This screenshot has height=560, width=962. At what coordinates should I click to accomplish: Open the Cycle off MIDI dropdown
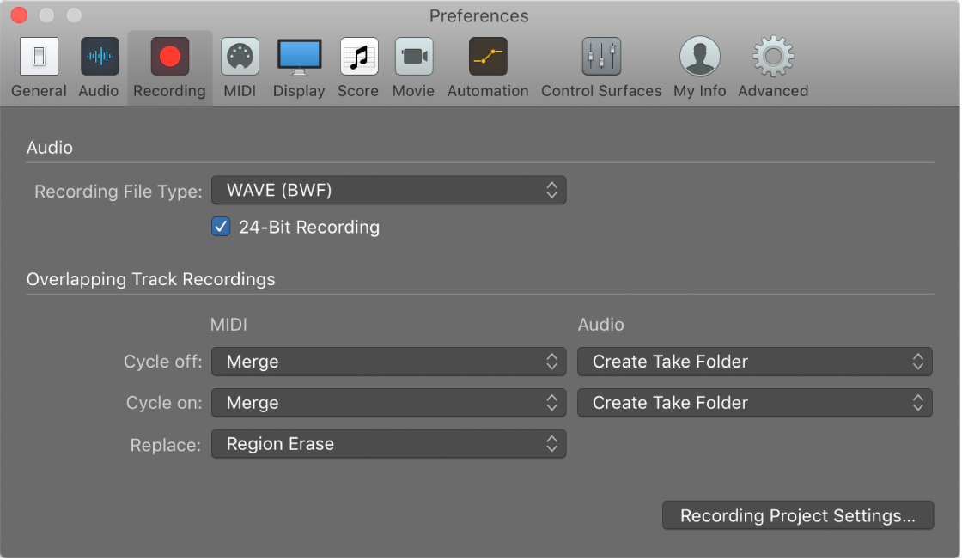[x=388, y=362]
